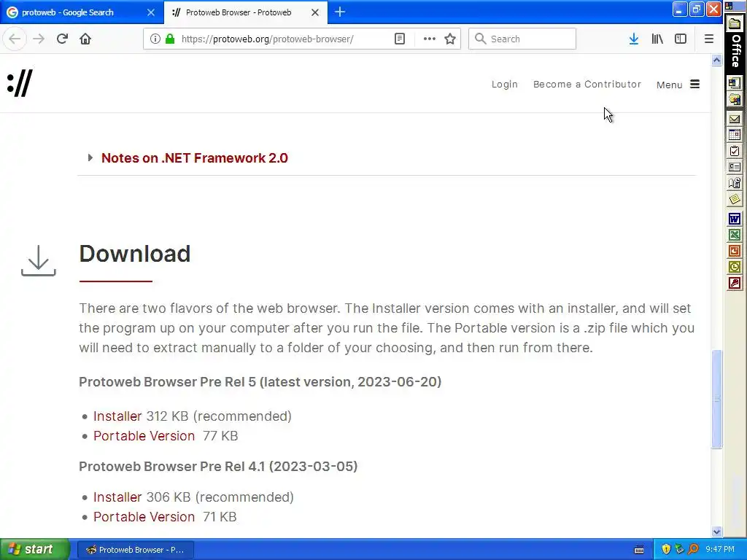Click Protoweb Browser taskbar button
This screenshot has width=747, height=560.
(135, 550)
